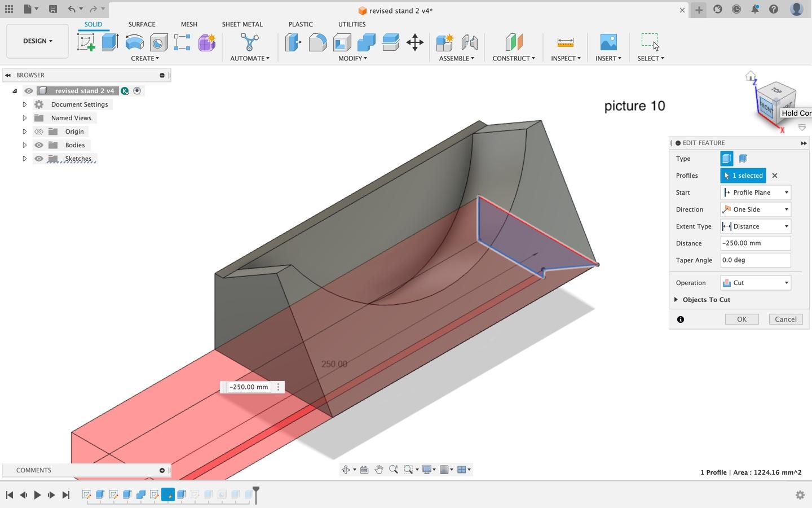812x508 pixels.
Task: Click the Insert image icon
Action: coord(608,42)
